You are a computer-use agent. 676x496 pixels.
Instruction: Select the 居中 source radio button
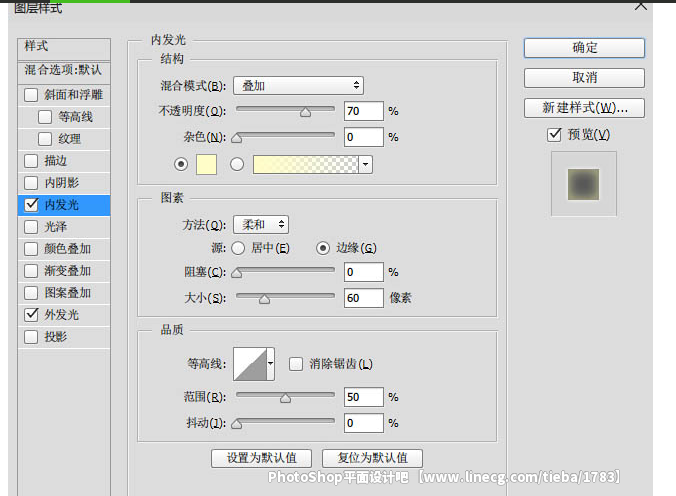pos(238,248)
